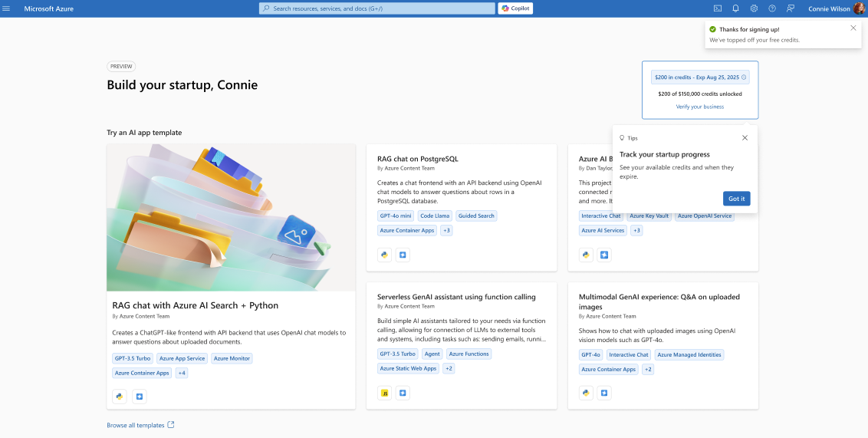Click the Got it button
This screenshot has height=438, width=868.
point(736,199)
